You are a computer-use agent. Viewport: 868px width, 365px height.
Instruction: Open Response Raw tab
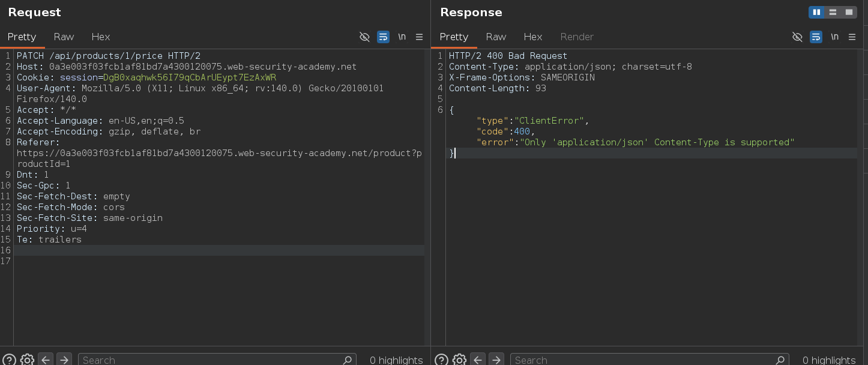496,37
